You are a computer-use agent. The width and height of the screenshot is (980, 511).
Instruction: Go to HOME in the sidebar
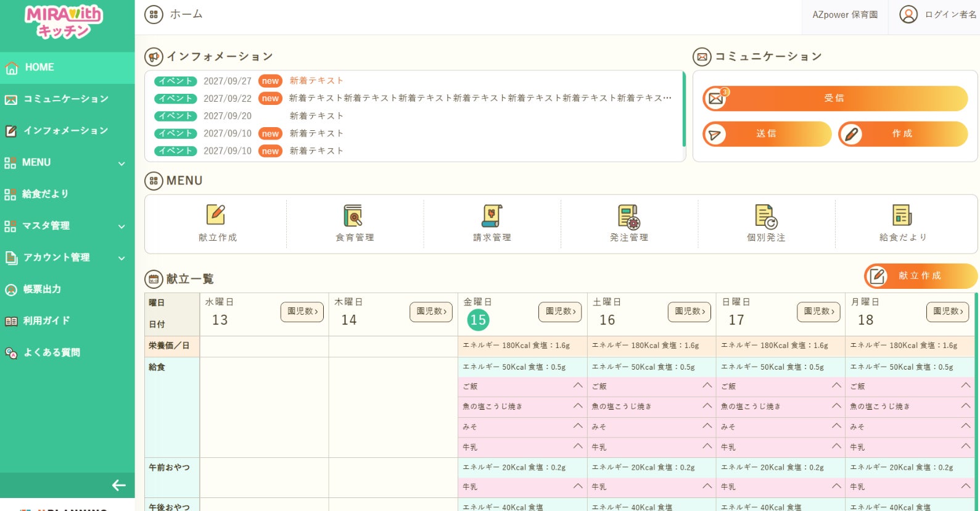67,68
